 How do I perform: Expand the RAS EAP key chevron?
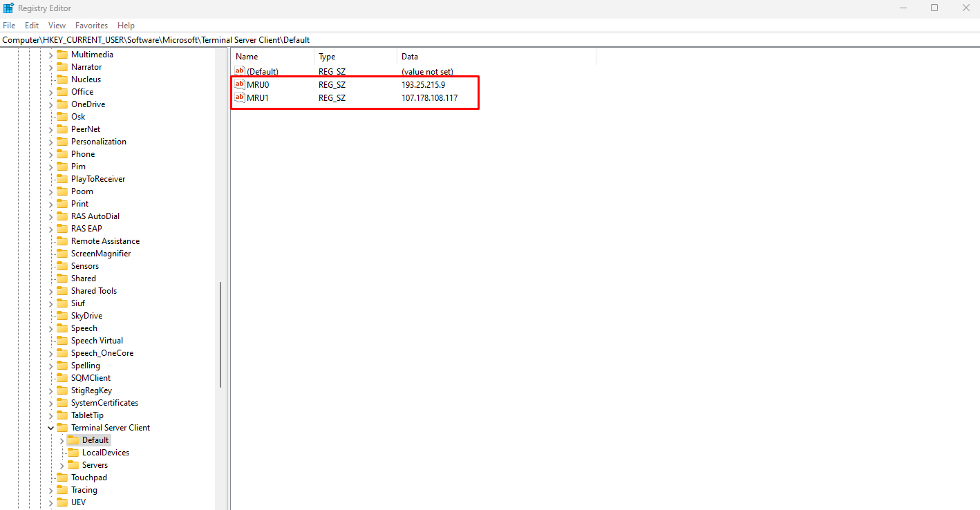pyautogui.click(x=50, y=229)
